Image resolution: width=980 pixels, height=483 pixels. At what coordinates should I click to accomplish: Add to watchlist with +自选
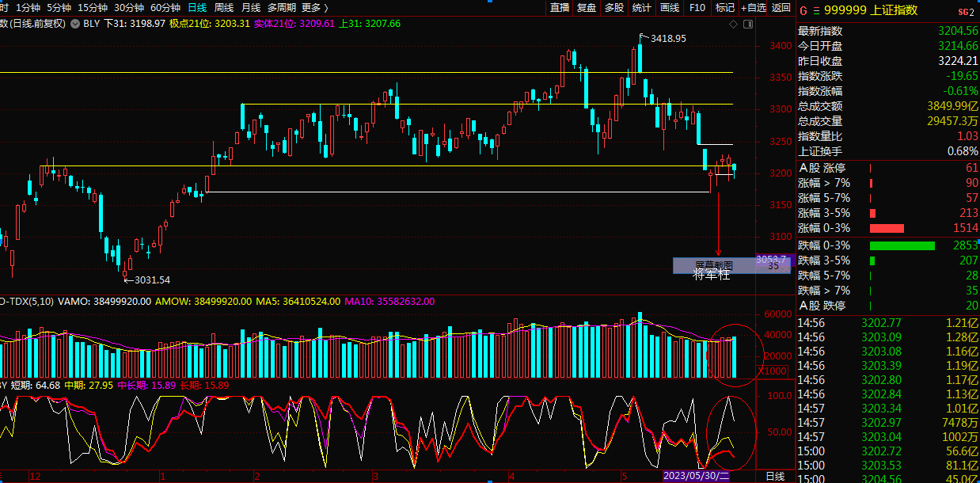[753, 8]
